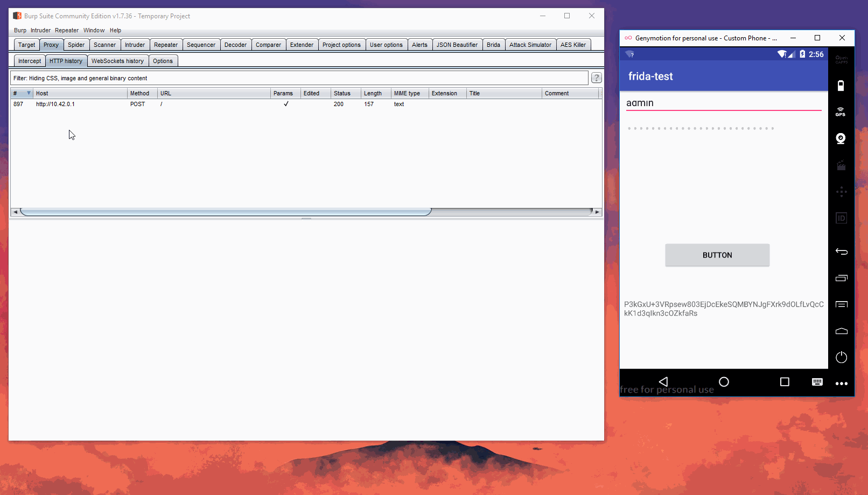Switch to the Intercept sub-tab
Viewport: 868px width, 495px height.
29,61
